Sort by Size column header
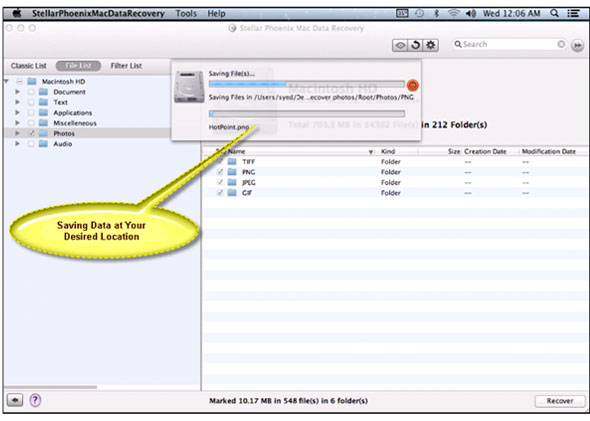Viewport: 590px width, 421px height. coord(454,151)
